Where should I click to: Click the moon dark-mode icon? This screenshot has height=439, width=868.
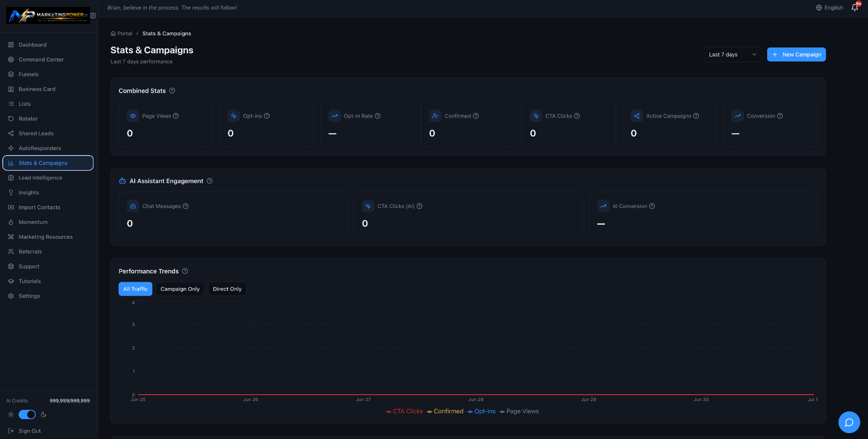pyautogui.click(x=44, y=415)
